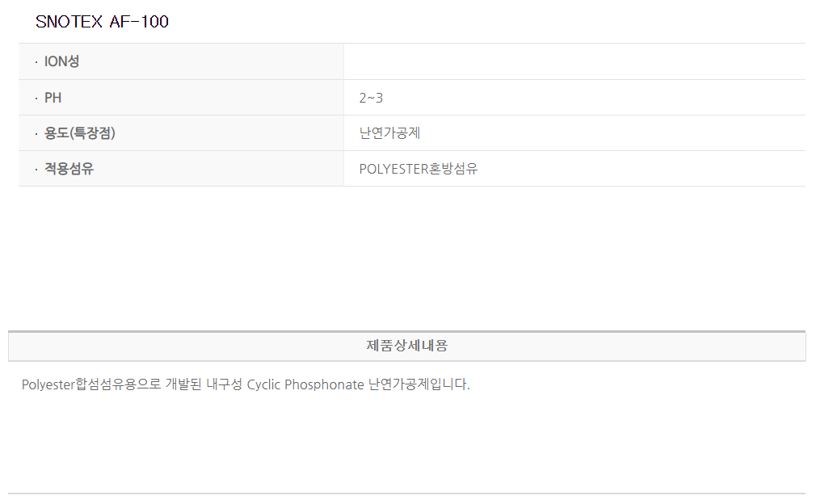Viewport: 816px width, 504px height.
Task: Select the 적용섬유 row label
Action: [69, 169]
